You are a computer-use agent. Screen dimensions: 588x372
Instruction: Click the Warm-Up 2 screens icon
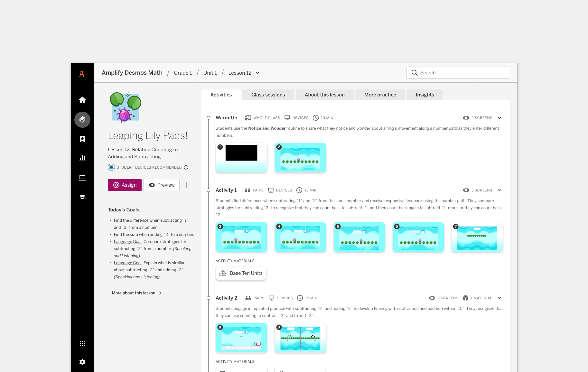[x=466, y=118]
